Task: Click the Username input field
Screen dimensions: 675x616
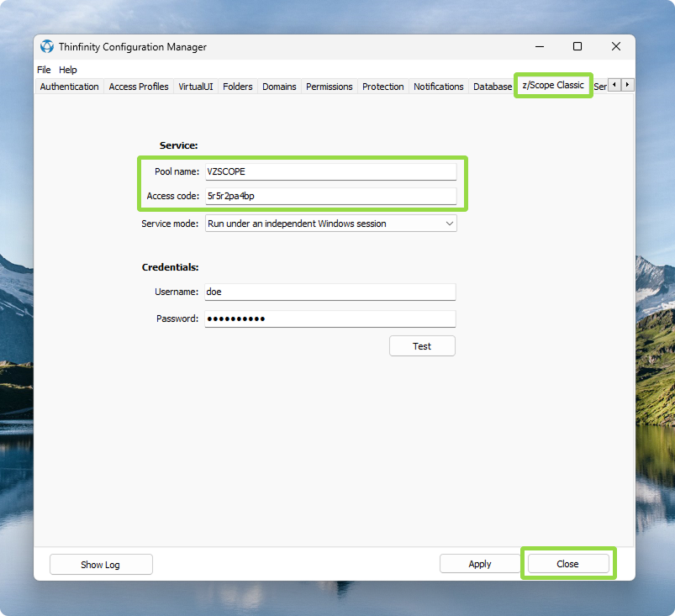Action: click(x=330, y=292)
